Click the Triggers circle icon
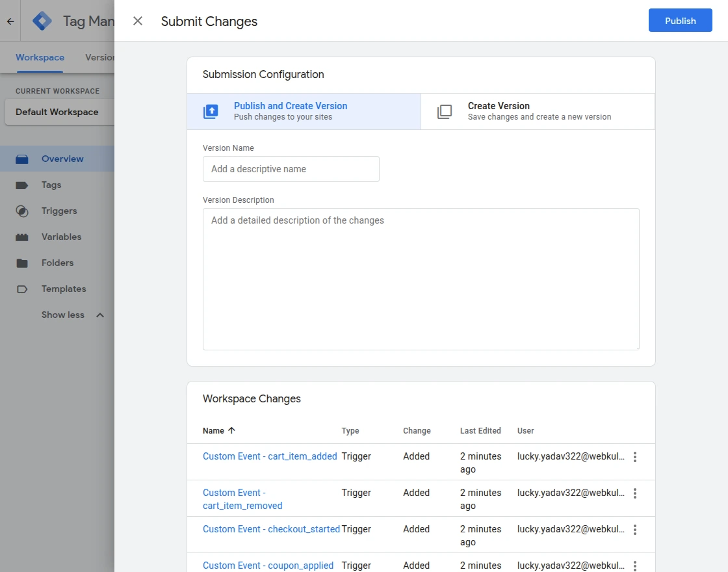Screen dimensions: 728x572 pos(22,211)
